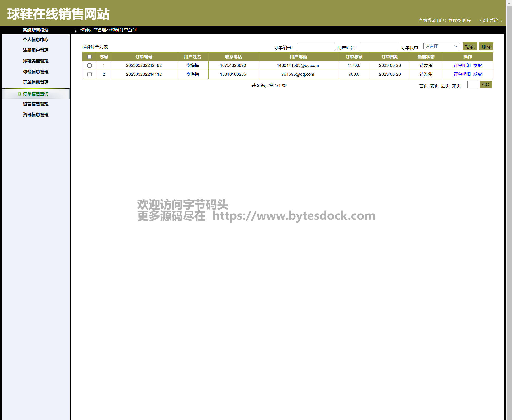512x420 pixels.
Task: Check the box for order 202303232212482
Action: pyautogui.click(x=89, y=65)
